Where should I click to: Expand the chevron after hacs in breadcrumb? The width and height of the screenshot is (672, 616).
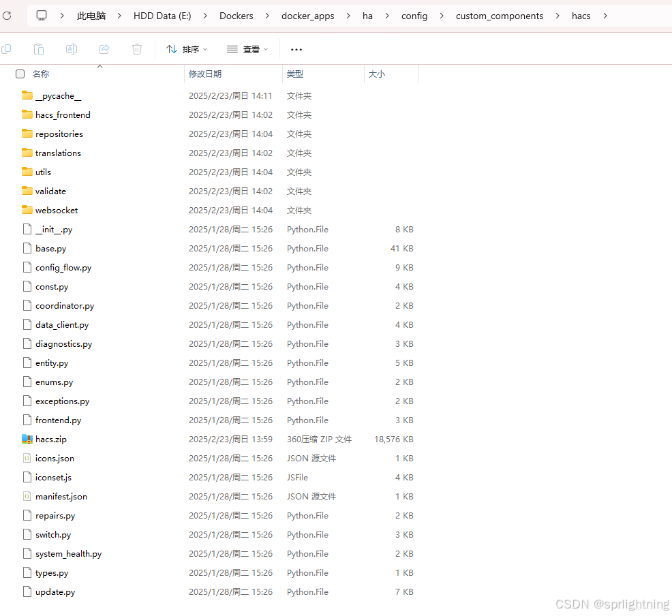(605, 16)
